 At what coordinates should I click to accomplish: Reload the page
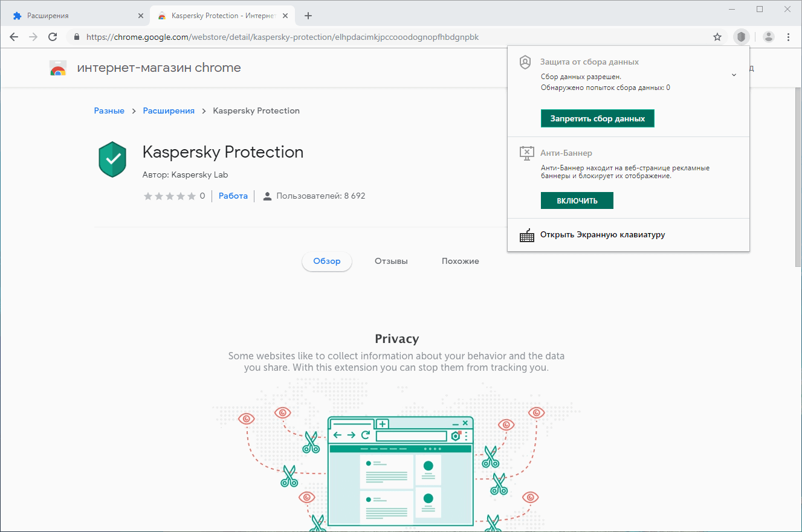coord(53,37)
